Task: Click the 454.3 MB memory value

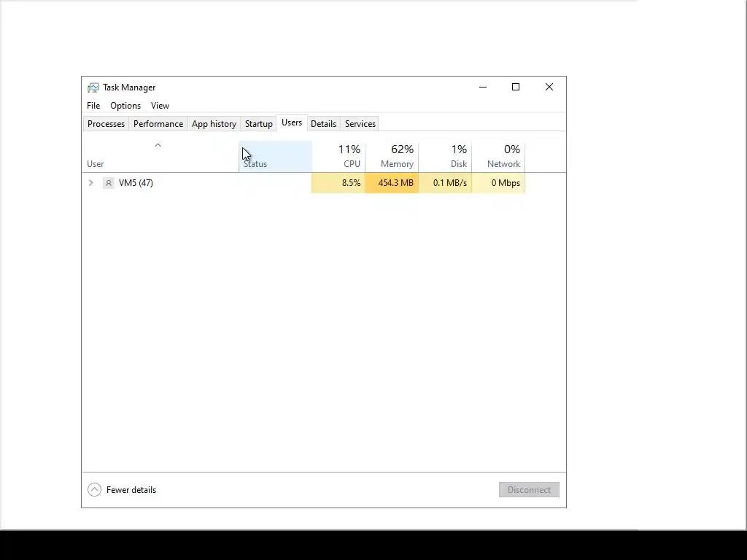Action: coord(392,183)
